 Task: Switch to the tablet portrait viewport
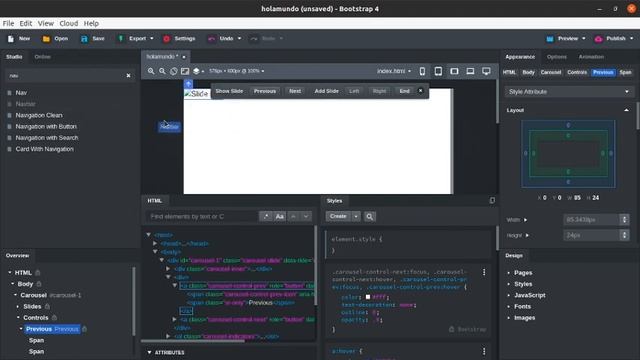click(438, 71)
